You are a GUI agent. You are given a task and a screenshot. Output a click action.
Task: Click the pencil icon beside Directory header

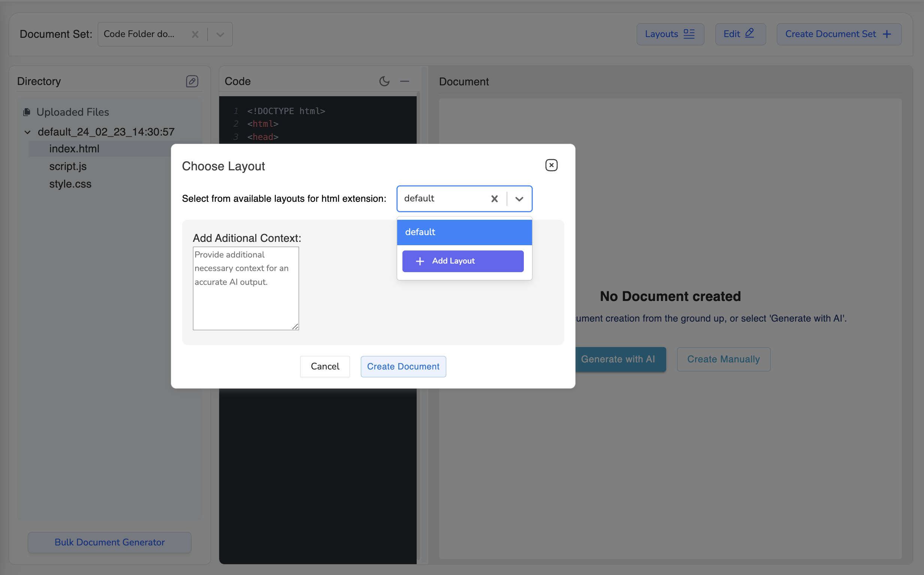click(x=192, y=81)
